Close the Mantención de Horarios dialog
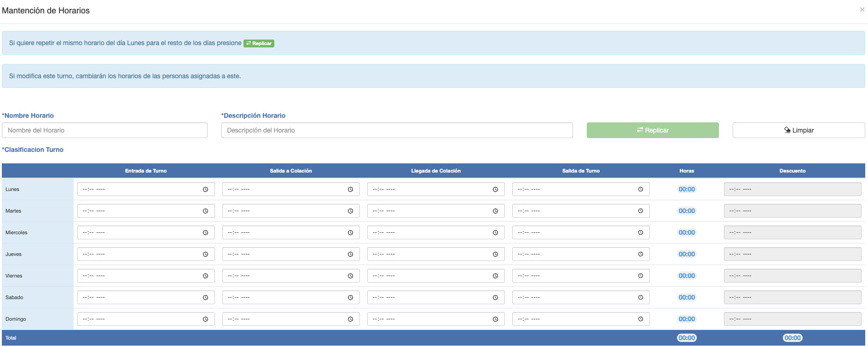The width and height of the screenshot is (868, 347). (x=862, y=9)
